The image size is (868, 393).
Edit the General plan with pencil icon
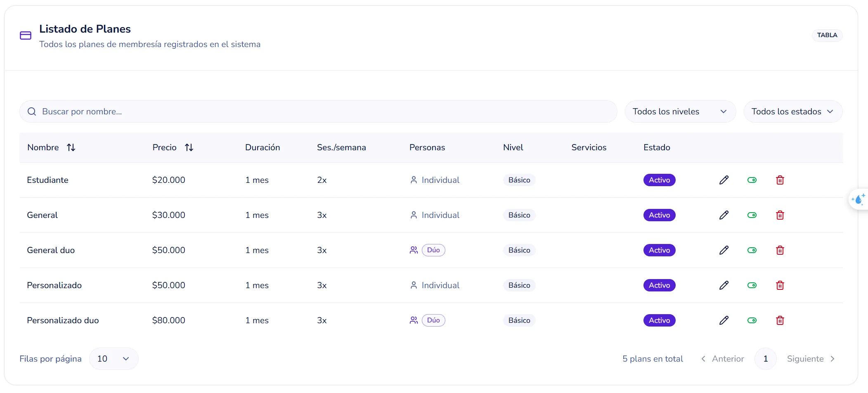coord(724,215)
